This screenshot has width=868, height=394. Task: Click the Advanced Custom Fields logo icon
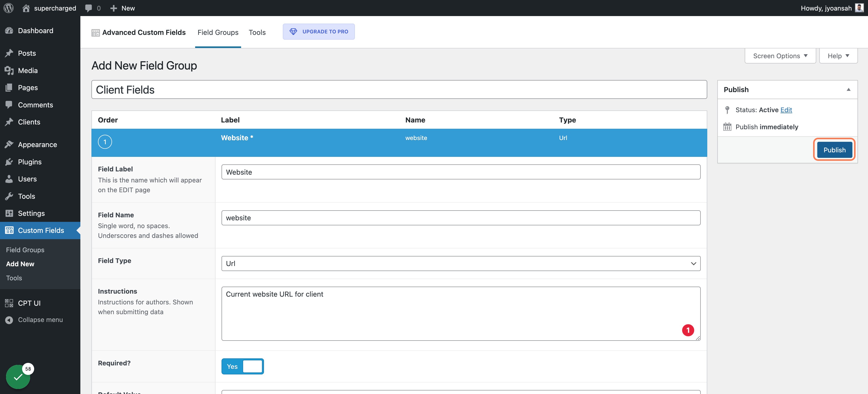[x=96, y=33]
